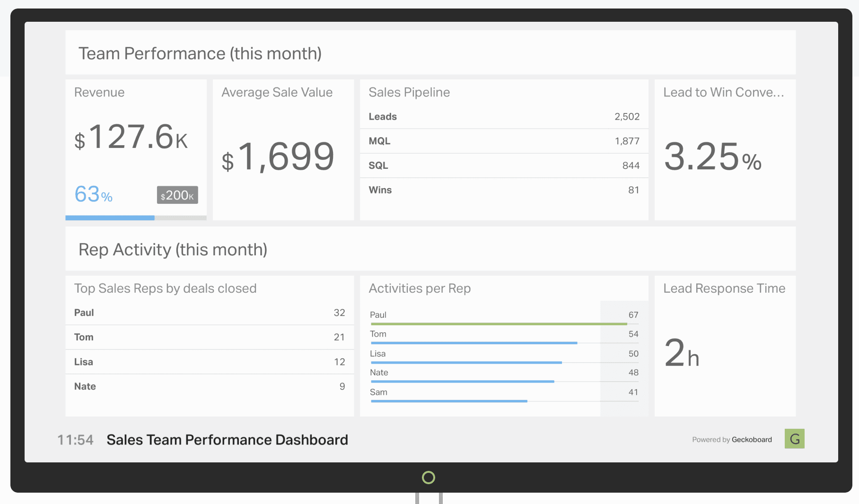Select the Rep Activity section header
Screen dimensions: 859x504
pos(173,250)
